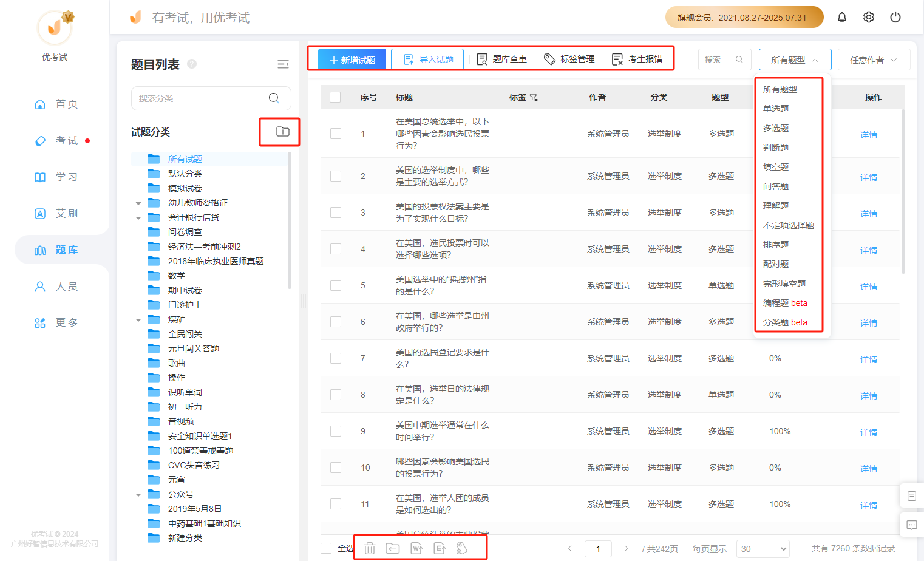Click the batch tag icon in bottom bar
Viewport: 924px width, 561px height.
click(x=462, y=548)
